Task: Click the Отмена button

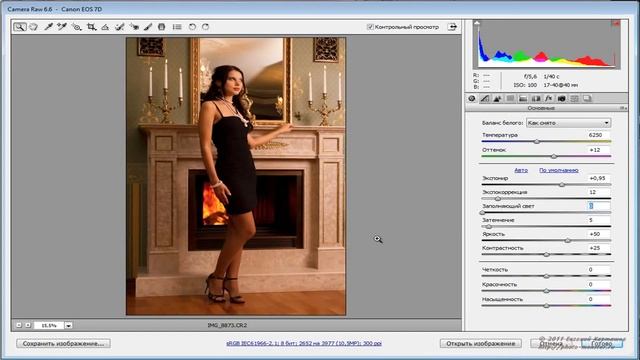Action: click(551, 343)
